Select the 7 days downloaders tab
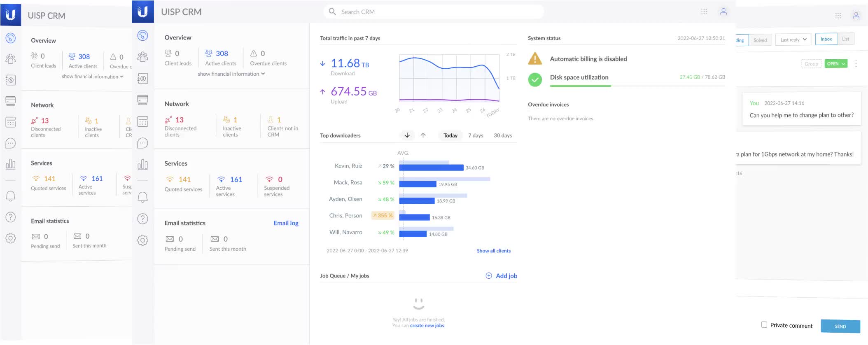 [x=475, y=135]
